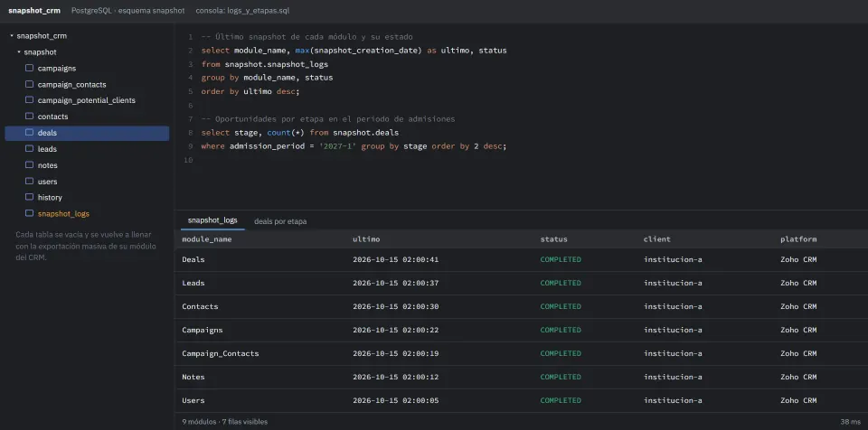Click the Campaigns module_name cell
Image resolution: width=868 pixels, height=430 pixels.
203,330
